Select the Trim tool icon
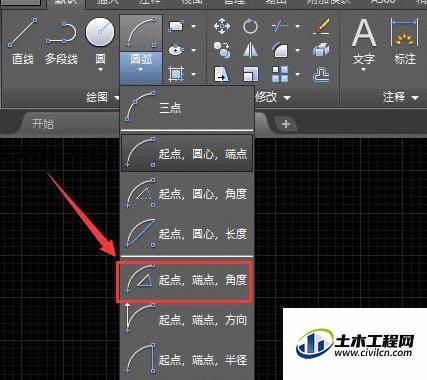This screenshot has height=380, width=427. pos(280,26)
